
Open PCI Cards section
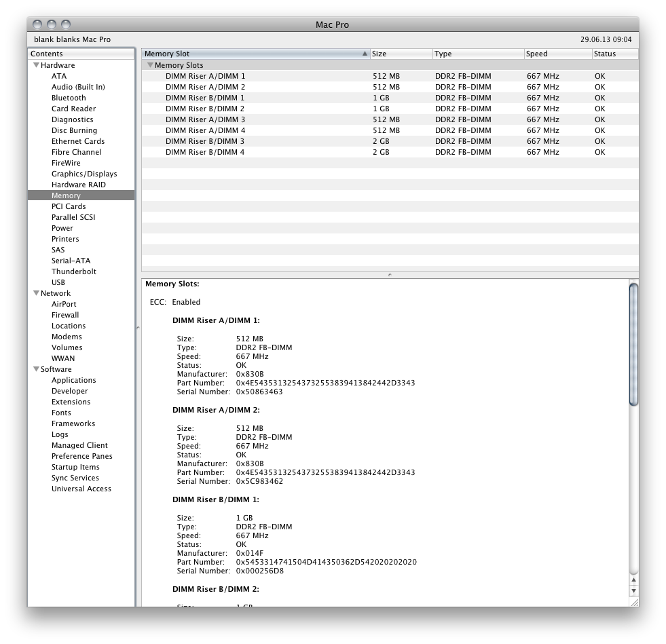click(69, 206)
